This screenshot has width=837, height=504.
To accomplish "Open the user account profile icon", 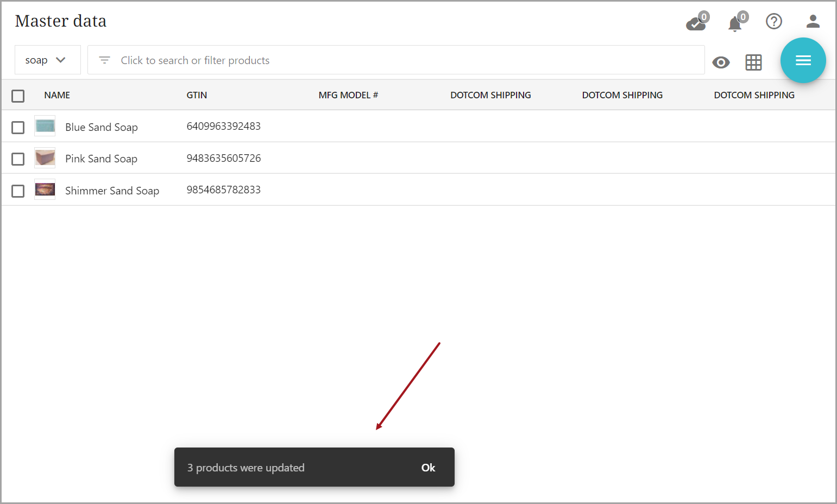I will [813, 22].
